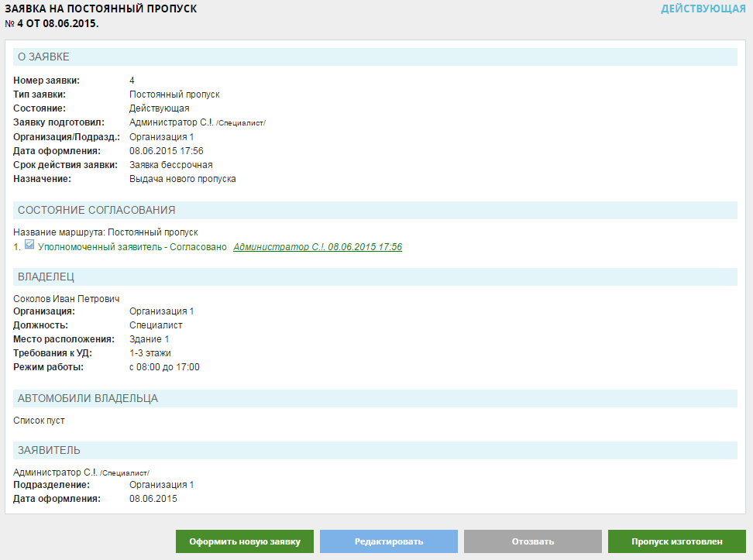Click the "ЗАЯВИТЕЛЬ" section header
The image size is (753, 560).
[49, 450]
